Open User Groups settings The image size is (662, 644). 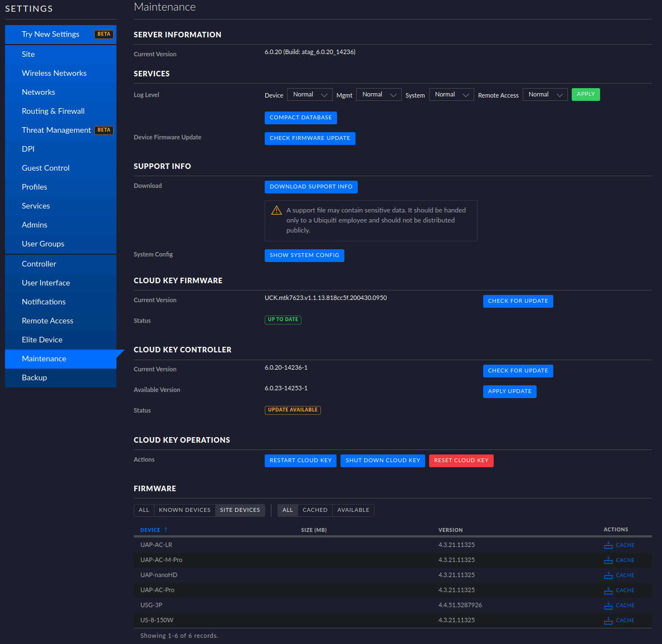tap(61, 244)
